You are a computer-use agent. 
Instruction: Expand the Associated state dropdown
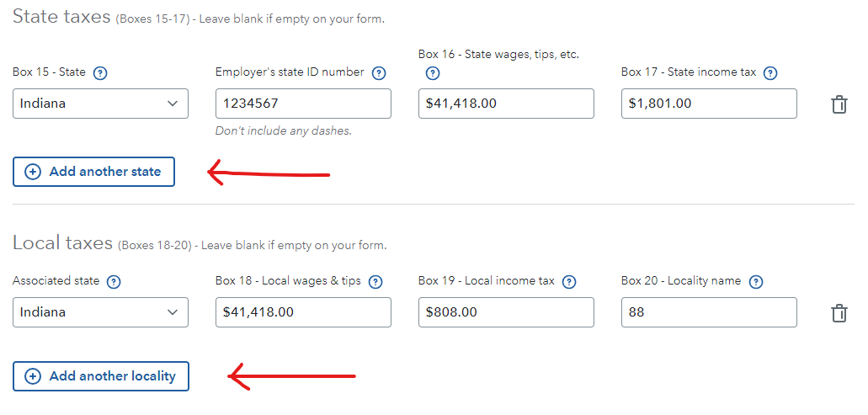[x=100, y=312]
